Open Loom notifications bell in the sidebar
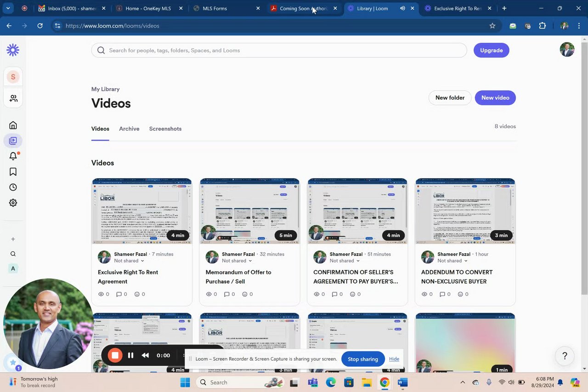Viewport: 588px width, 392px height. [x=13, y=156]
